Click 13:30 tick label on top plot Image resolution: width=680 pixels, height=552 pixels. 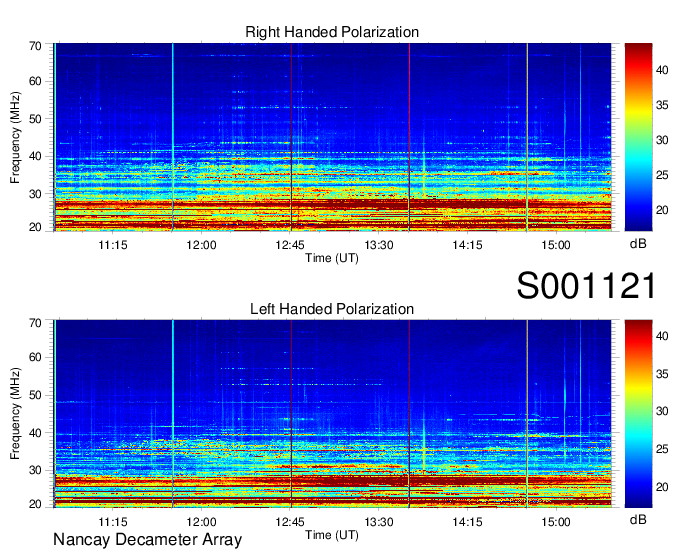pos(379,245)
